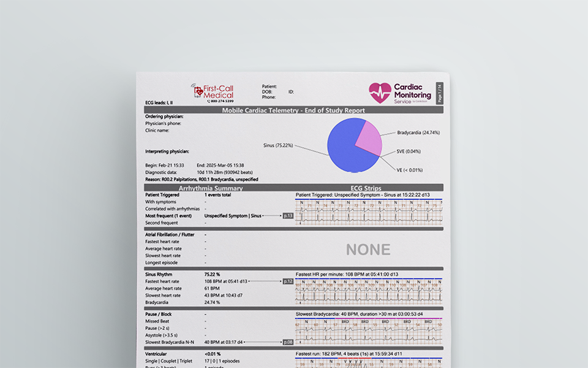Click the 108 BPM at 05:41 d13 value
Image resolution: width=588 pixels, height=368 pixels.
point(226,282)
